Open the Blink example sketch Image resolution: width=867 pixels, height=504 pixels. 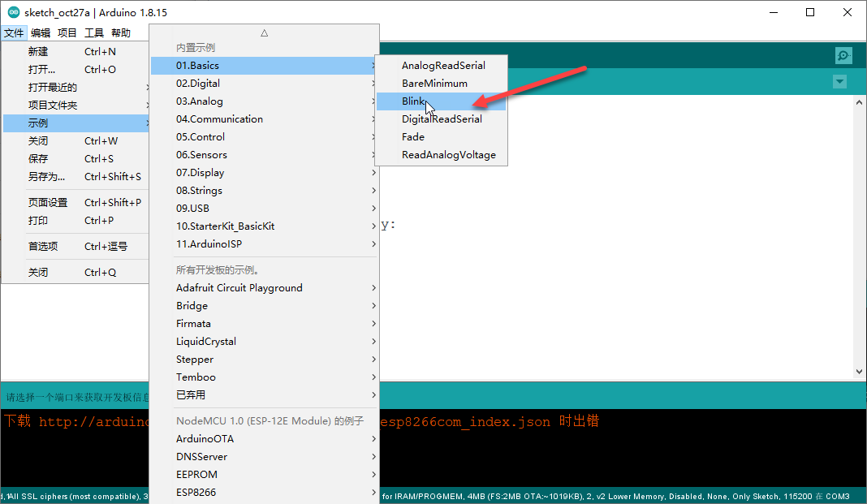point(442,101)
